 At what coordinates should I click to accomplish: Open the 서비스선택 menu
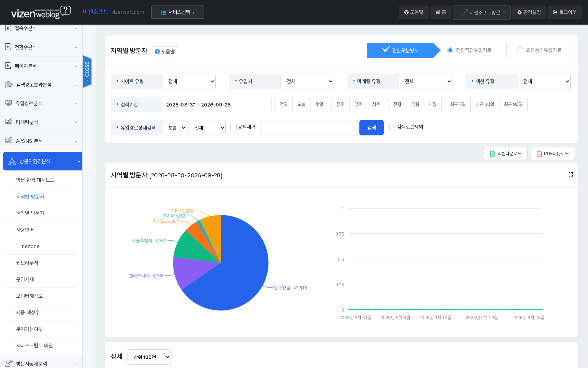pos(178,12)
